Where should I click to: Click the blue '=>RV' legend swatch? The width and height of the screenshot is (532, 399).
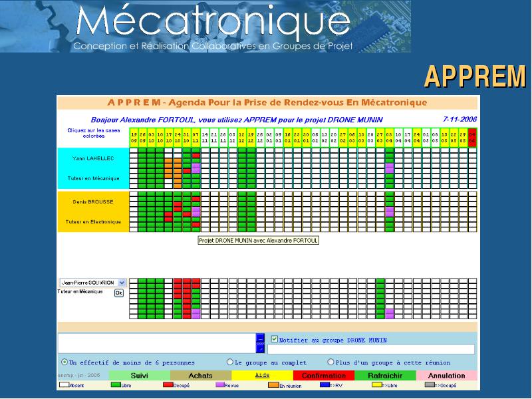[x=325, y=385]
